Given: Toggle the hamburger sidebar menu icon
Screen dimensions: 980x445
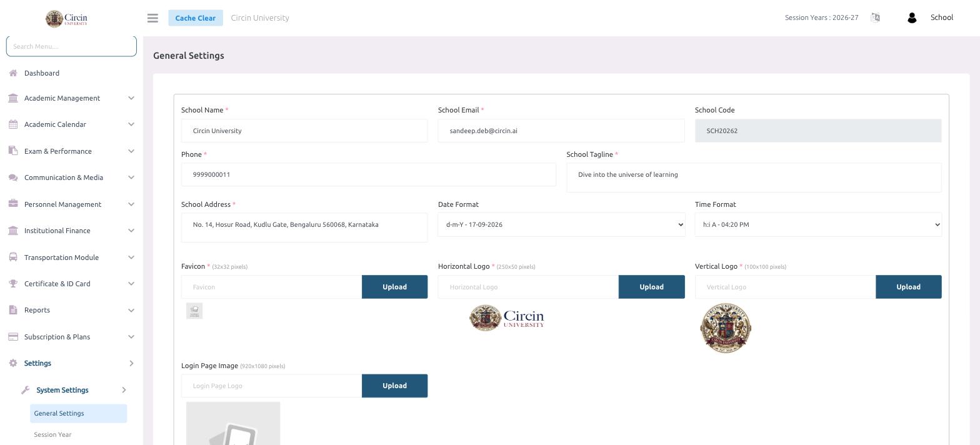Looking at the screenshot, I should point(152,18).
